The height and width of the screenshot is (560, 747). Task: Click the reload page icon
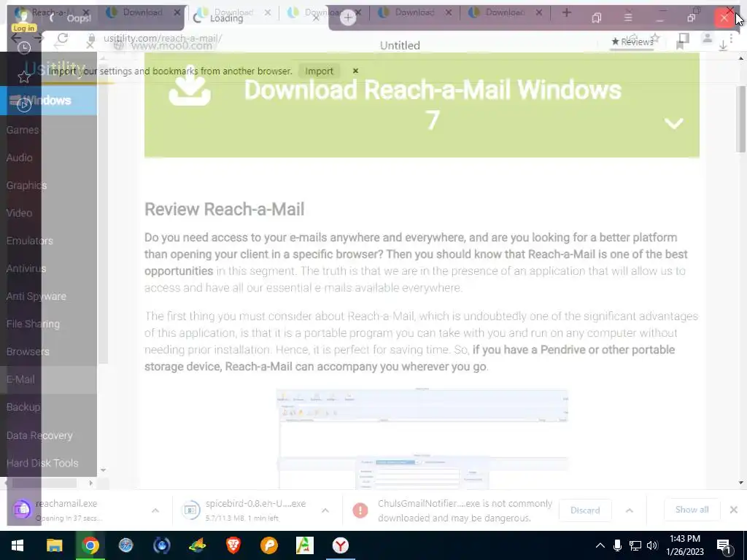pos(63,38)
